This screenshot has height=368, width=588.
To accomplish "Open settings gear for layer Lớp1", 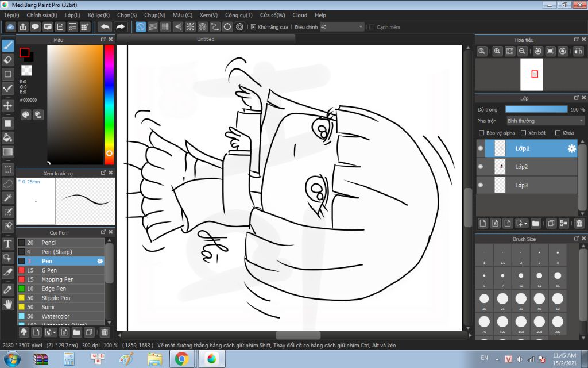I will (571, 149).
